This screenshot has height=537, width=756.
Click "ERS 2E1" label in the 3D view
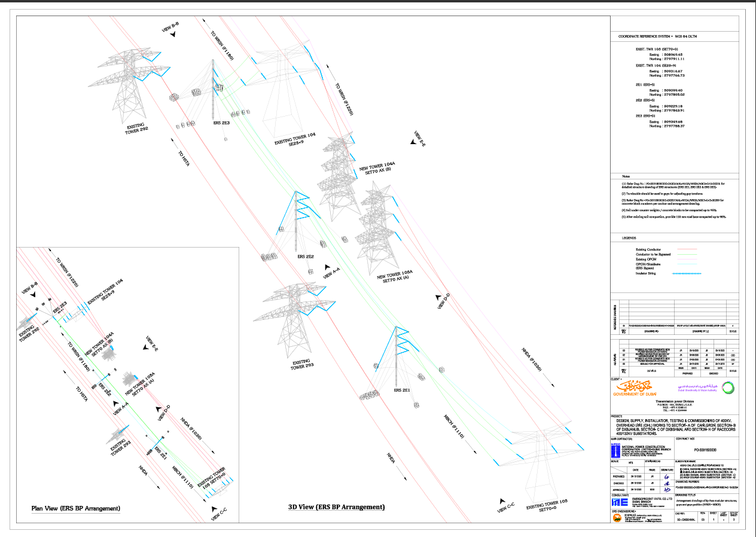(401, 390)
